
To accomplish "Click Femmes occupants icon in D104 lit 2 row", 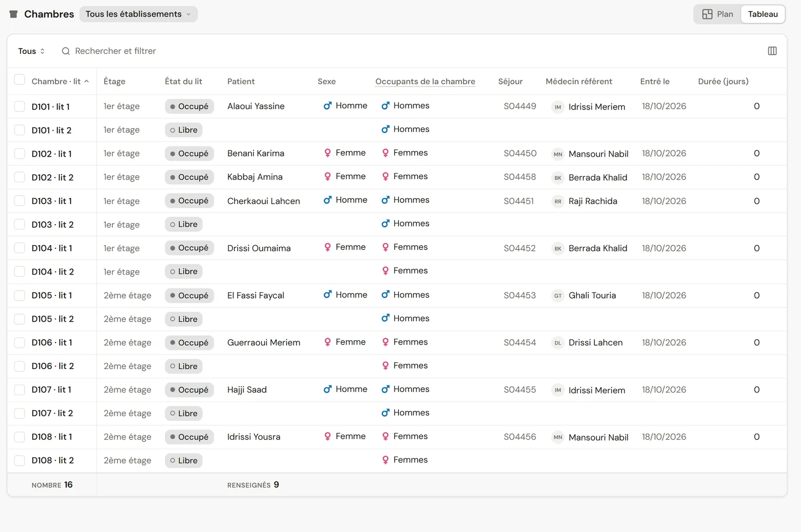I will coord(385,271).
